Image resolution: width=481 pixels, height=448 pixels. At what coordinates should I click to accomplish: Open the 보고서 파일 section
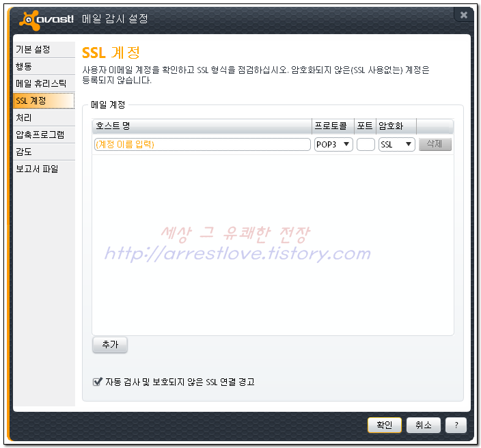(x=44, y=169)
